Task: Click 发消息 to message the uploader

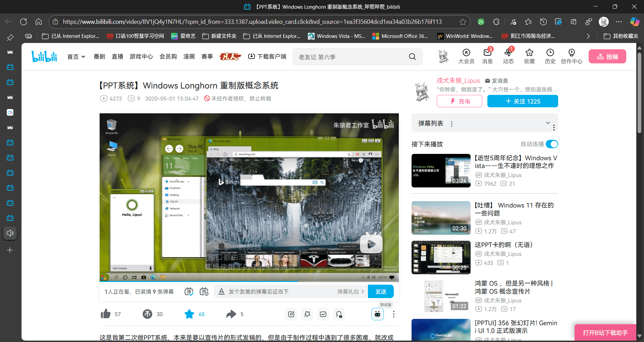Action: click(496, 81)
